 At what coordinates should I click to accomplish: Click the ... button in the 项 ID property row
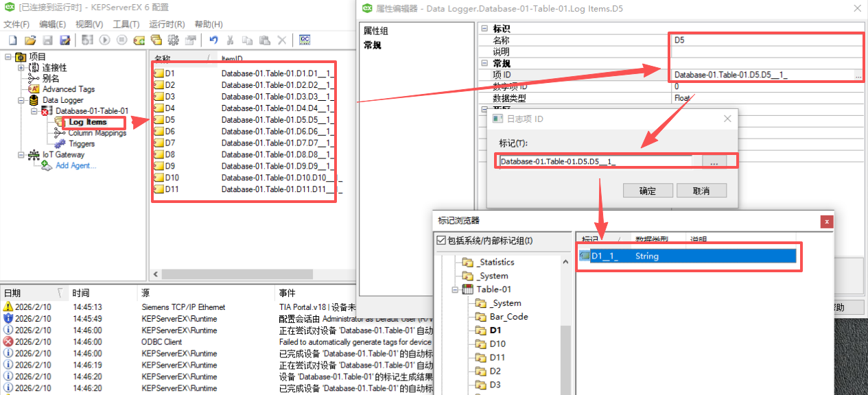(858, 75)
